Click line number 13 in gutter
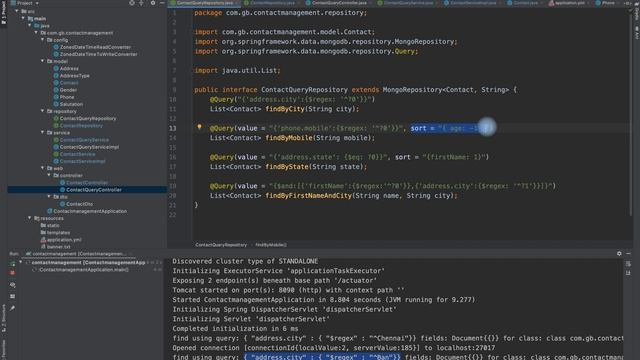This screenshot has width=640, height=360. tap(173, 128)
